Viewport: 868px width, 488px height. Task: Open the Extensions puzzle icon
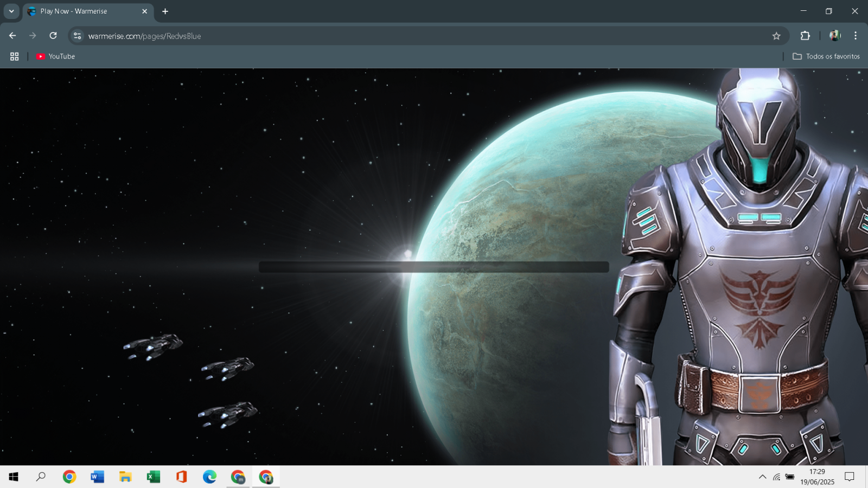(805, 36)
